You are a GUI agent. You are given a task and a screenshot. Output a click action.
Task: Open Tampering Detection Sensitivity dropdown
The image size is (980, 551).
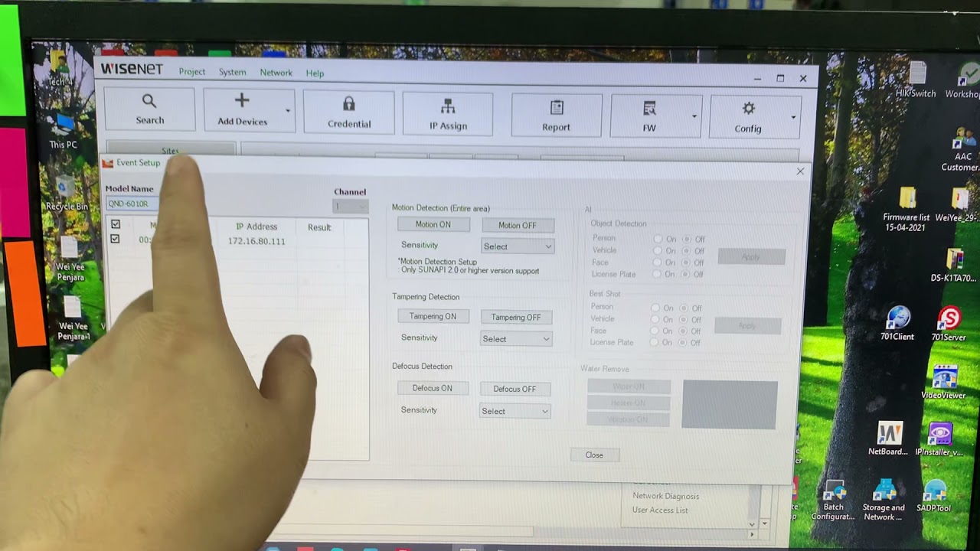(x=516, y=339)
